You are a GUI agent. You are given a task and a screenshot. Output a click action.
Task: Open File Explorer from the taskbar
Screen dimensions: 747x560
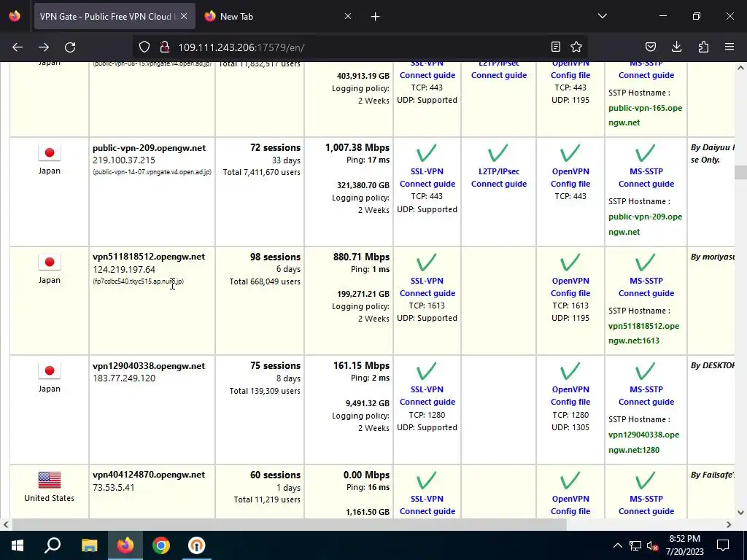[x=89, y=545]
